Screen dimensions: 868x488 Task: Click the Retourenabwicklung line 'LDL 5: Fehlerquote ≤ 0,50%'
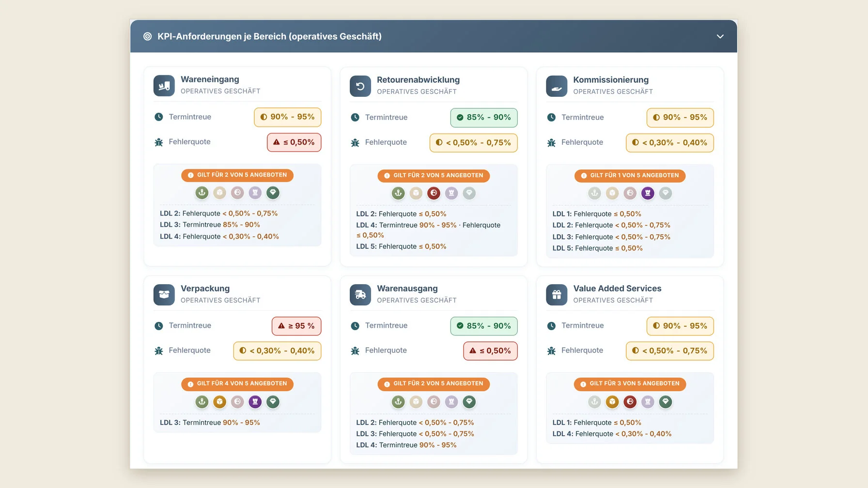click(x=401, y=246)
